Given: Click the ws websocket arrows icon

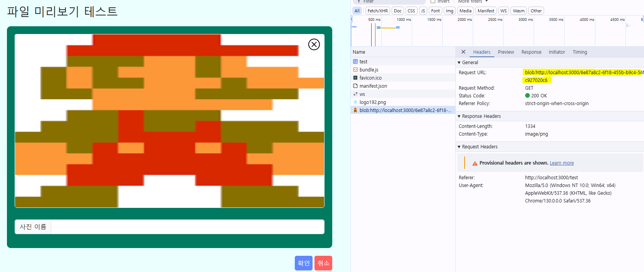Looking at the screenshot, I should (x=355, y=94).
